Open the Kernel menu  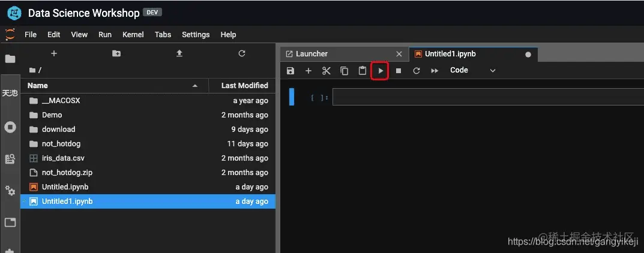133,34
